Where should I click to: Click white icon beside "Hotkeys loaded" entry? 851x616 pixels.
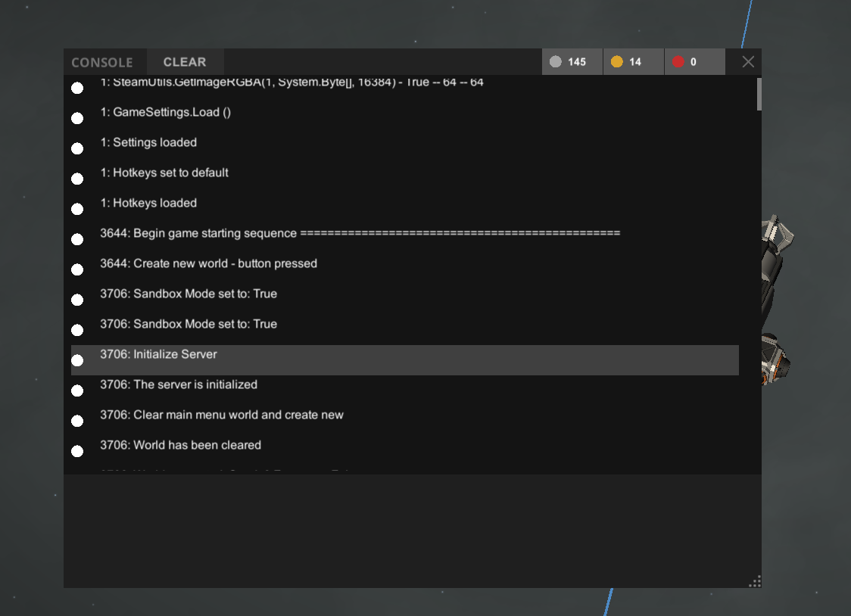pos(77,210)
